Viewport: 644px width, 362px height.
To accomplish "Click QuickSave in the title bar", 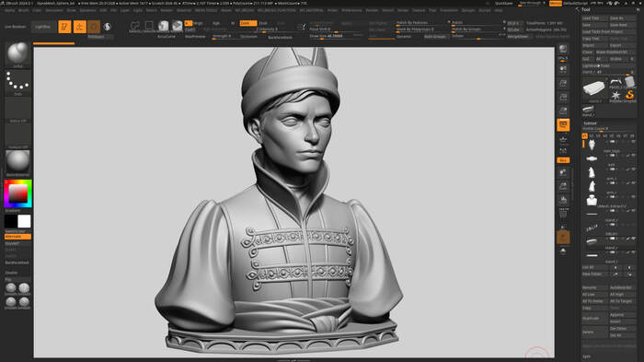I will pos(503,4).
